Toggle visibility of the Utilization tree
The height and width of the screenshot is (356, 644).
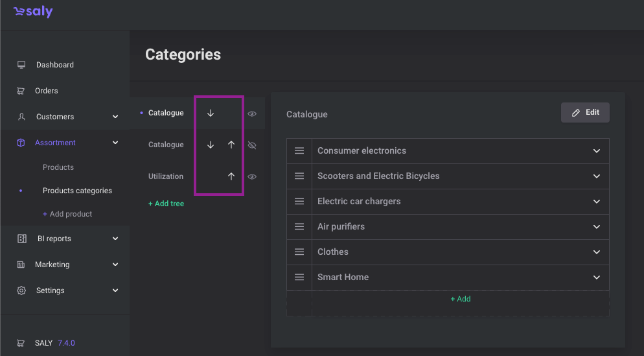[x=252, y=177]
